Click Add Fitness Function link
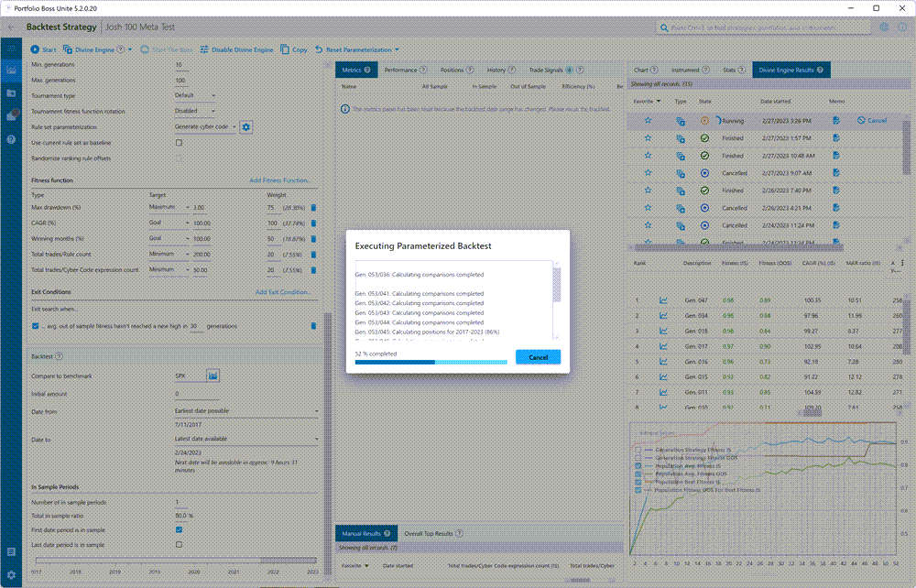 [x=280, y=180]
